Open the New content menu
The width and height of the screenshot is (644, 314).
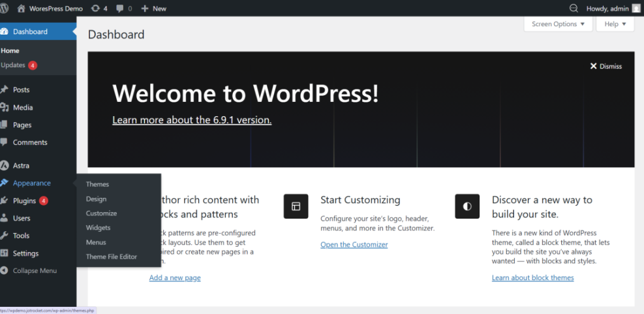[x=153, y=8]
